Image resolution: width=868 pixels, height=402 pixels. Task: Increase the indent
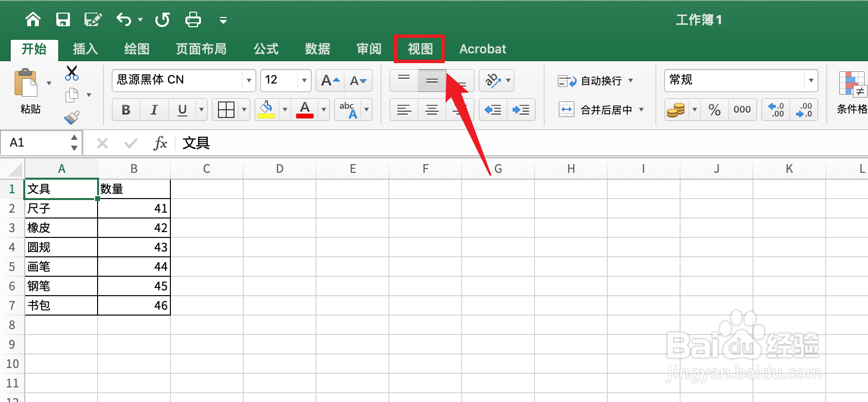click(x=521, y=110)
